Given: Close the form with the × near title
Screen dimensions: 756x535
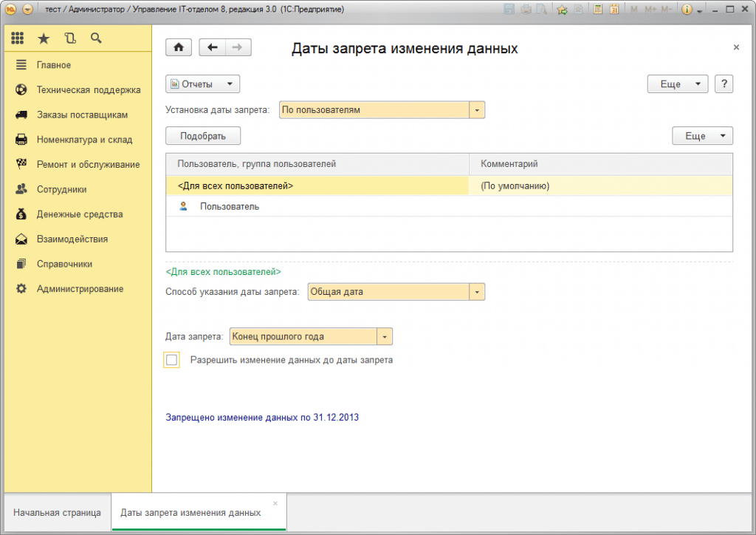Looking at the screenshot, I should click(x=736, y=47).
